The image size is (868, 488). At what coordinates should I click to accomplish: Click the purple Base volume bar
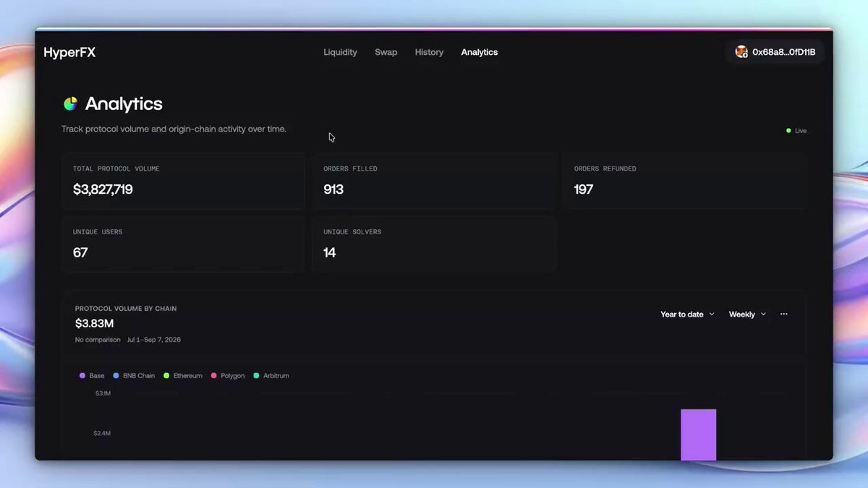click(x=698, y=435)
